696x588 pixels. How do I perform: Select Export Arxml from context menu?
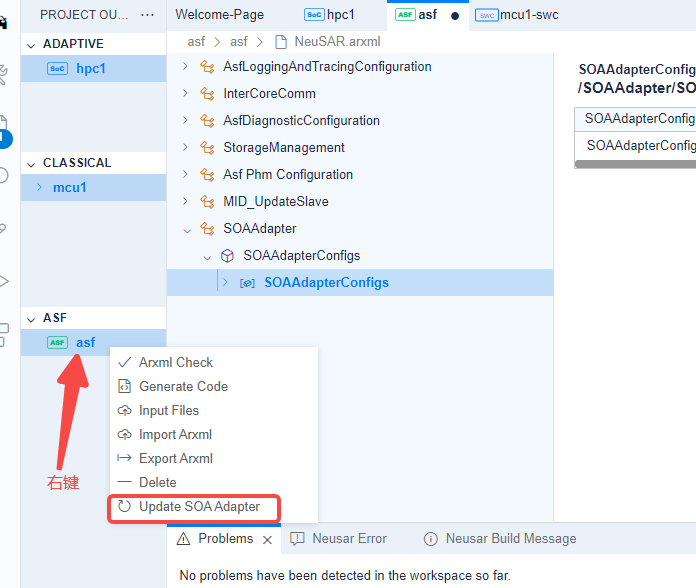coord(175,459)
